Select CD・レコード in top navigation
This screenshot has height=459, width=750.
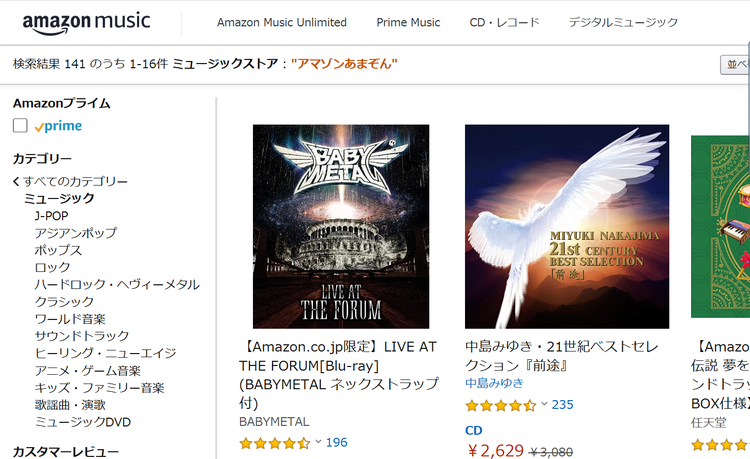point(504,22)
